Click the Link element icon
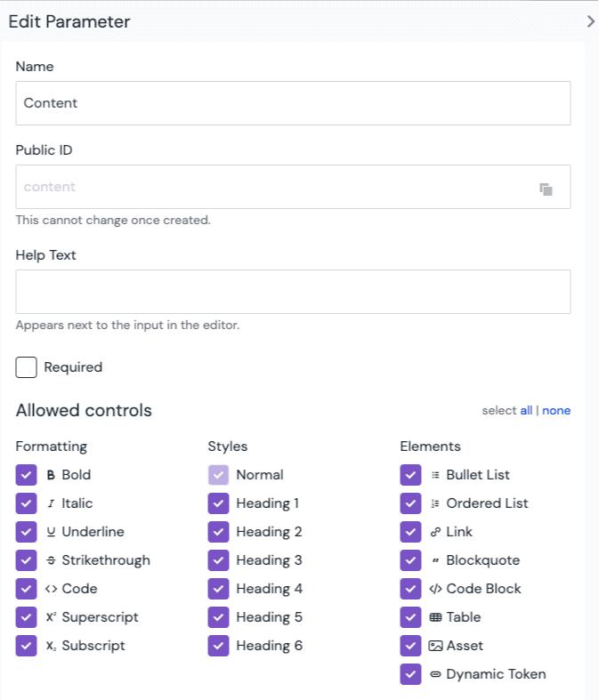 (x=435, y=532)
